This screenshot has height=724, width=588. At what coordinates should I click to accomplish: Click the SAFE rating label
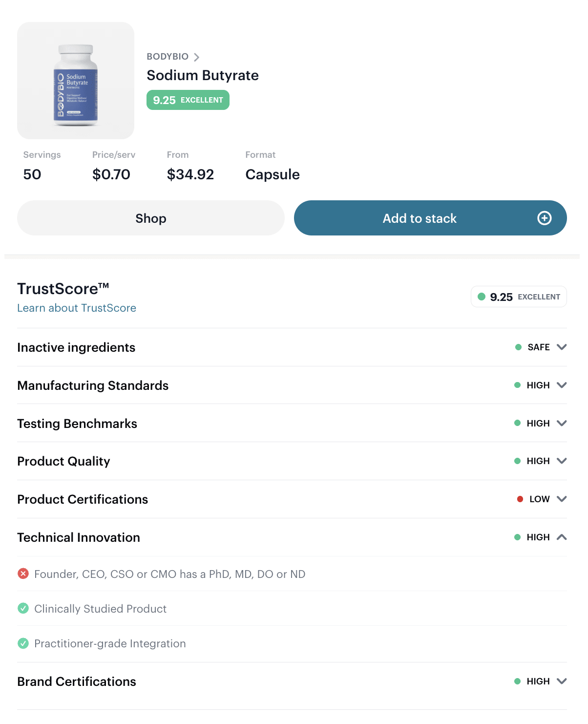(539, 347)
